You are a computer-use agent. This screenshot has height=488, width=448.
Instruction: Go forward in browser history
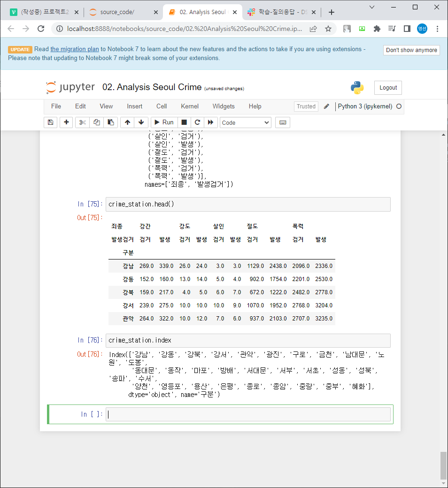pos(26,29)
